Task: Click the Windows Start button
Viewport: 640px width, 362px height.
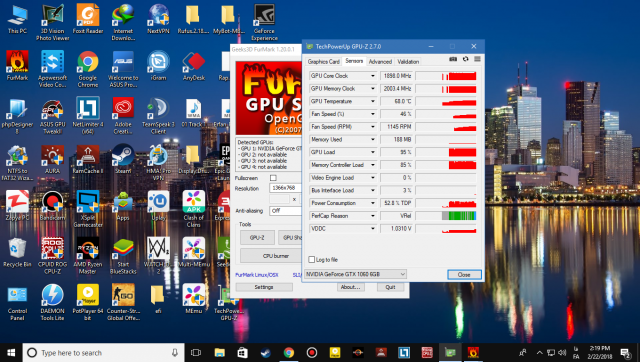Action: pyautogui.click(x=11, y=353)
